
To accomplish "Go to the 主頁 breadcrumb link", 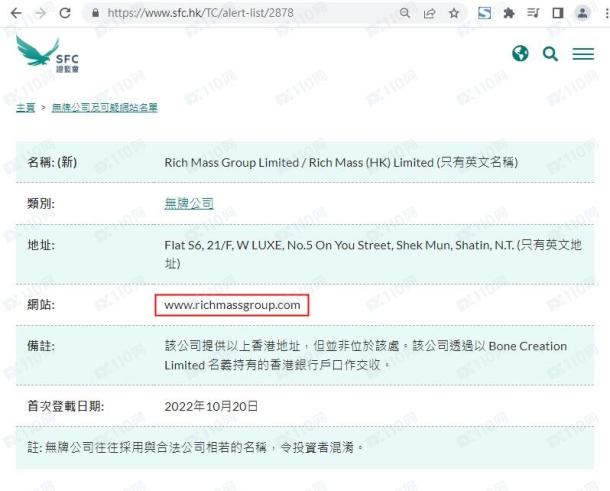I will click(x=26, y=107).
